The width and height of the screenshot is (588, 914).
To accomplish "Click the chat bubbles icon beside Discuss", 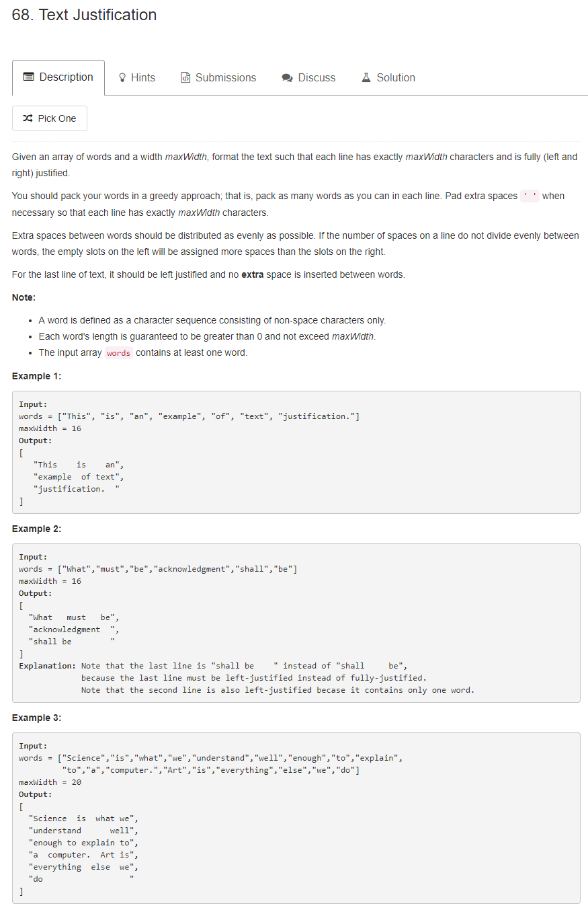I will pos(288,78).
